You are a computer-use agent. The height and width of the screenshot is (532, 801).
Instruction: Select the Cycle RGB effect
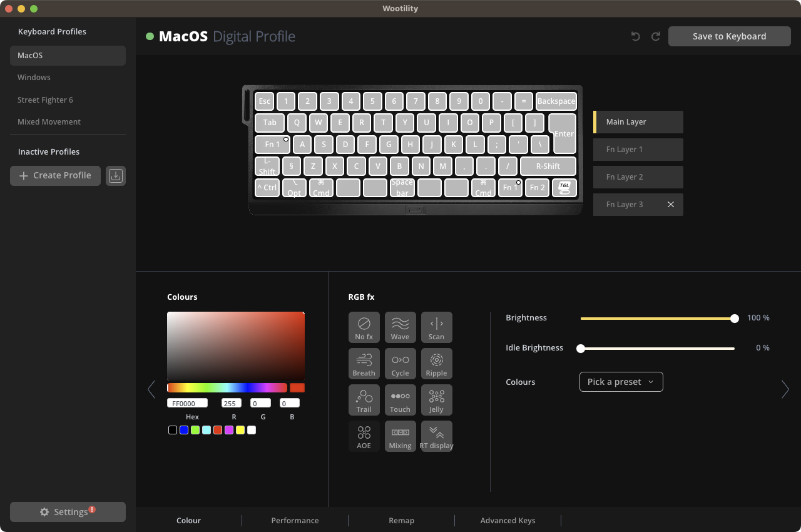pyautogui.click(x=400, y=364)
